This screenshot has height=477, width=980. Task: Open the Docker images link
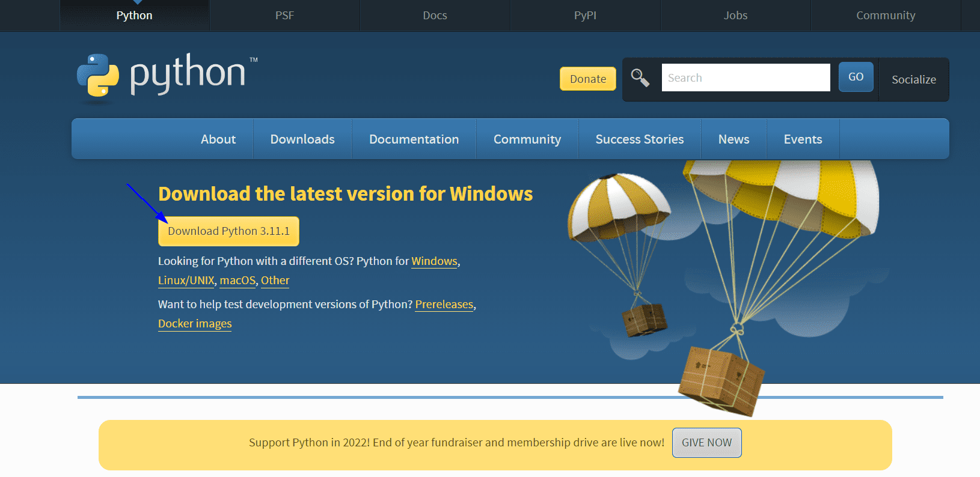click(195, 324)
